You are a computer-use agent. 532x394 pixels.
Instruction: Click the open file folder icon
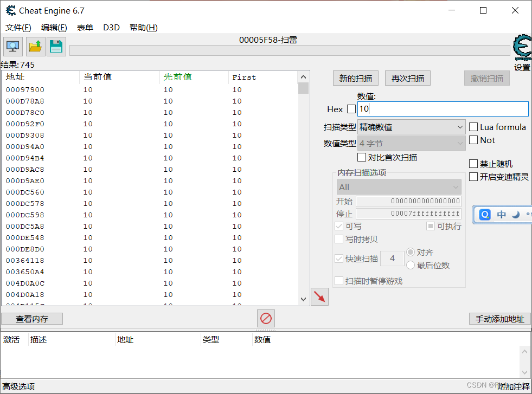[x=34, y=46]
